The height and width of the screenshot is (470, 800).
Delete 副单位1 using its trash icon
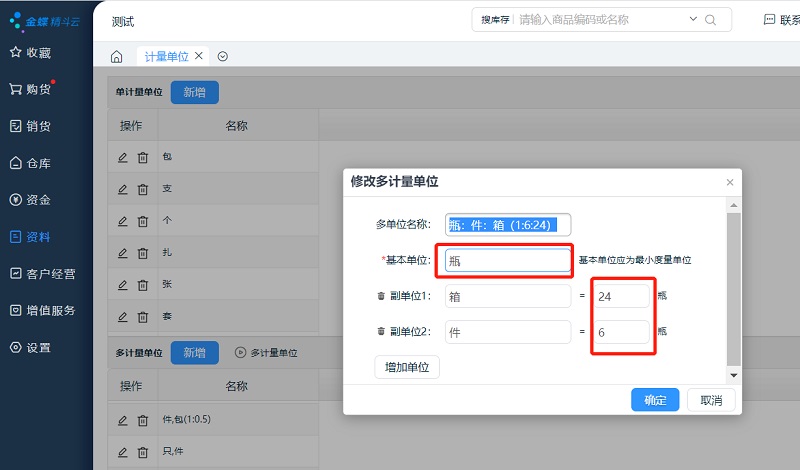pos(380,296)
